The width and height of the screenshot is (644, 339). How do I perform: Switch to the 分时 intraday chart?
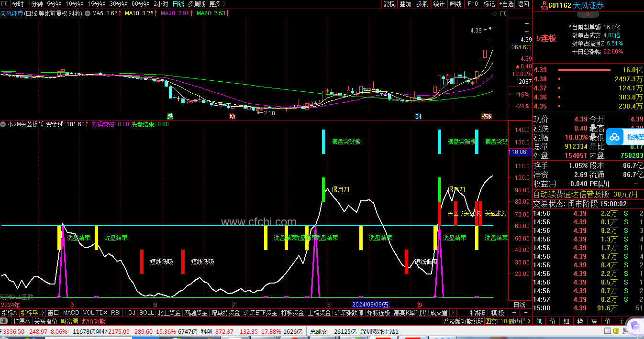tap(18, 4)
